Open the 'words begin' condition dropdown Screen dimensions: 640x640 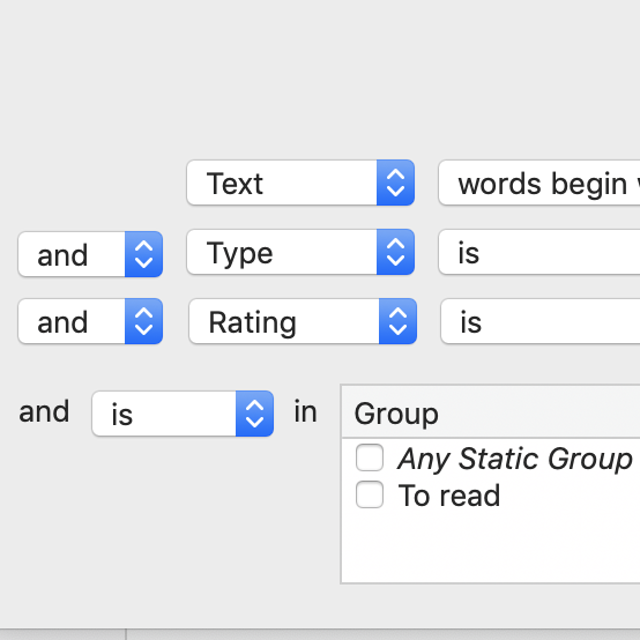tap(539, 182)
